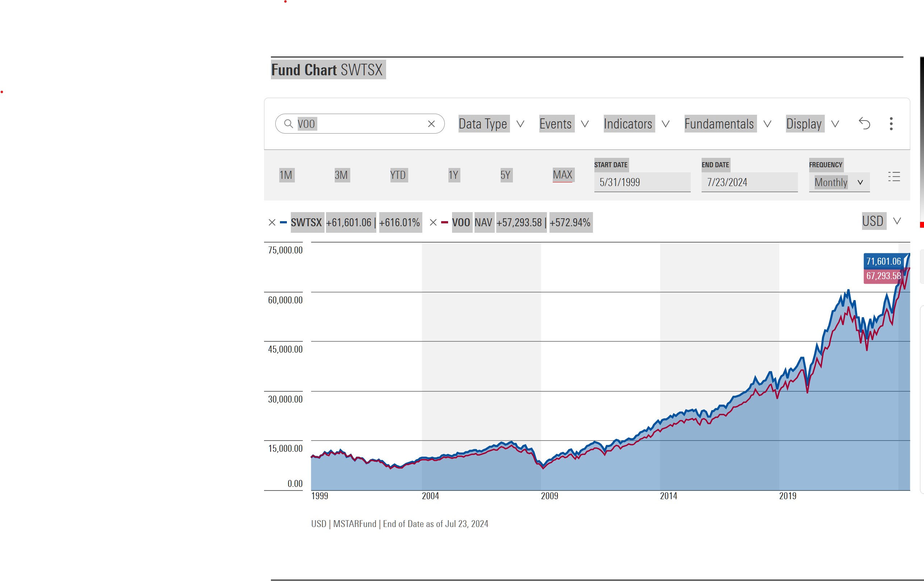Switch to YTD time range
This screenshot has width=924, height=581.
click(398, 175)
